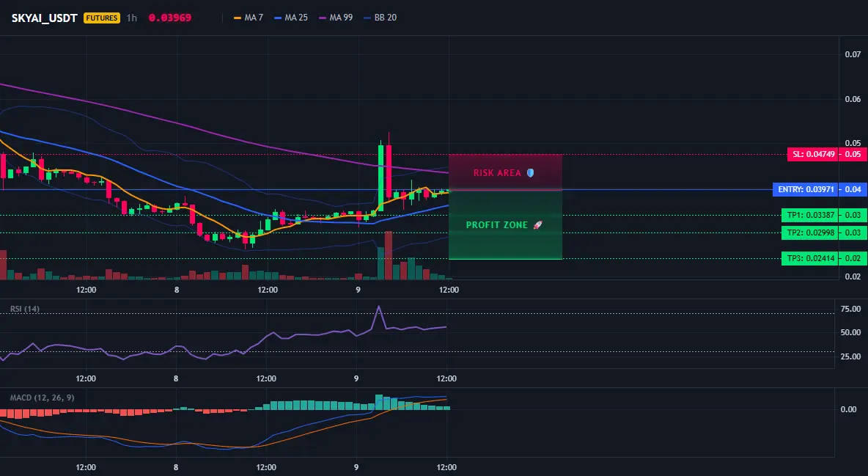This screenshot has width=868, height=476.
Task: Click the 0.00 MACD axis value
Action: [849, 409]
